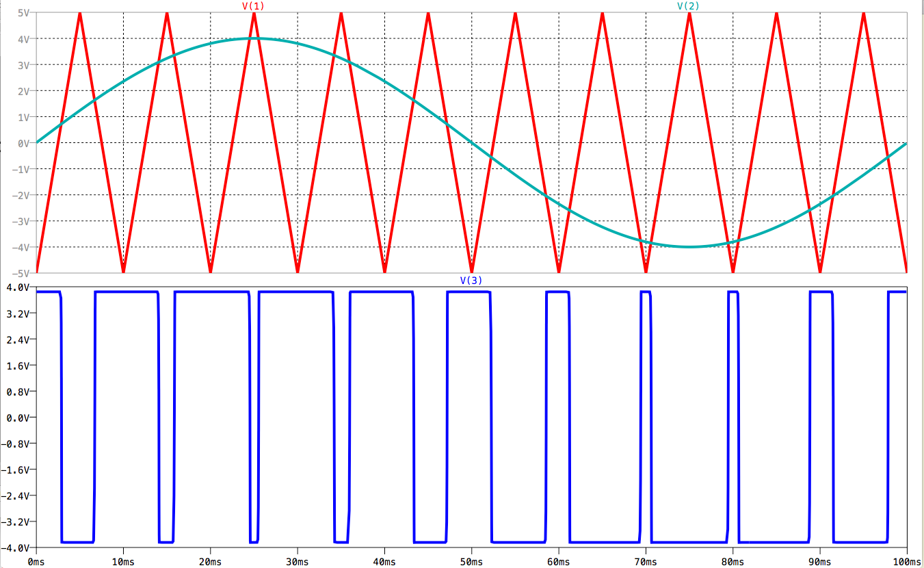Select the 50ms mark on time axis

point(471,560)
